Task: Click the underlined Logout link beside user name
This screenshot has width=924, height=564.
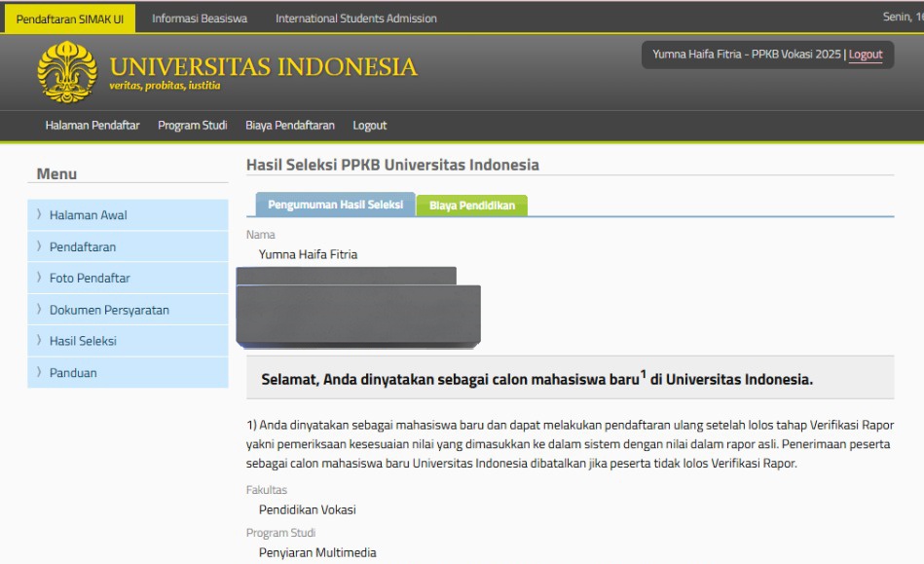Action: pyautogui.click(x=865, y=55)
